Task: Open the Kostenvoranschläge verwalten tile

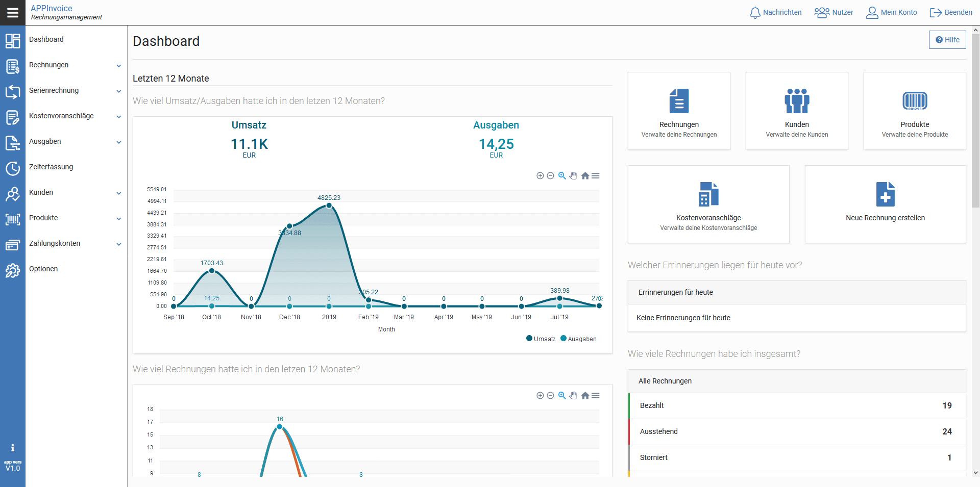Action: pos(708,204)
